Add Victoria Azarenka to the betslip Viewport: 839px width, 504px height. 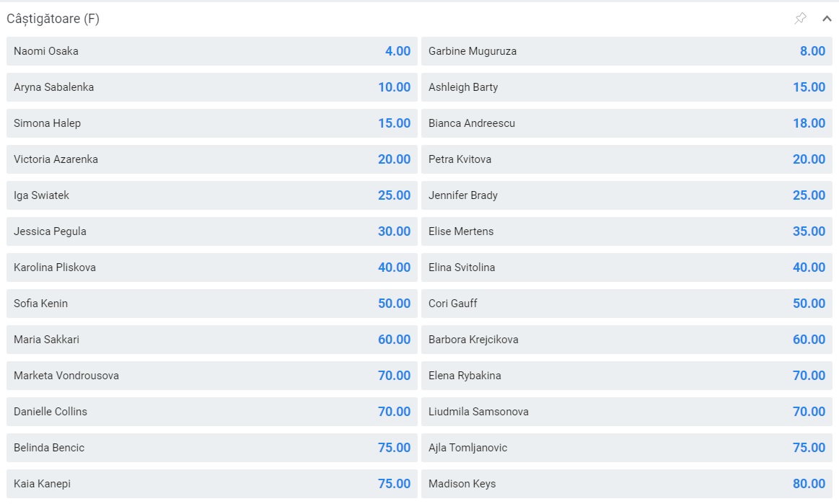pos(211,159)
